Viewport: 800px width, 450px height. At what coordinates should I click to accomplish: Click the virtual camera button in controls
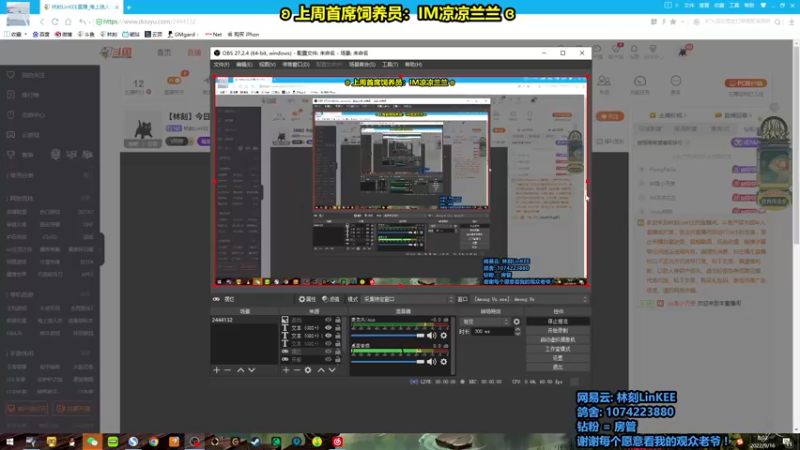pyautogui.click(x=558, y=340)
